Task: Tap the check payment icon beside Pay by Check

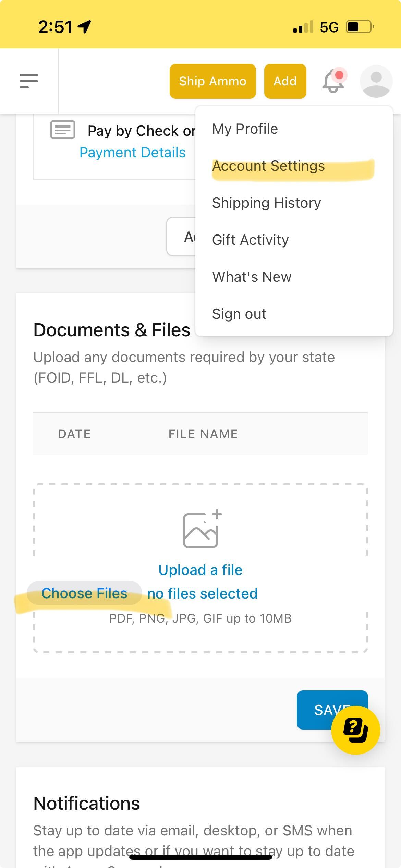Action: point(63,130)
